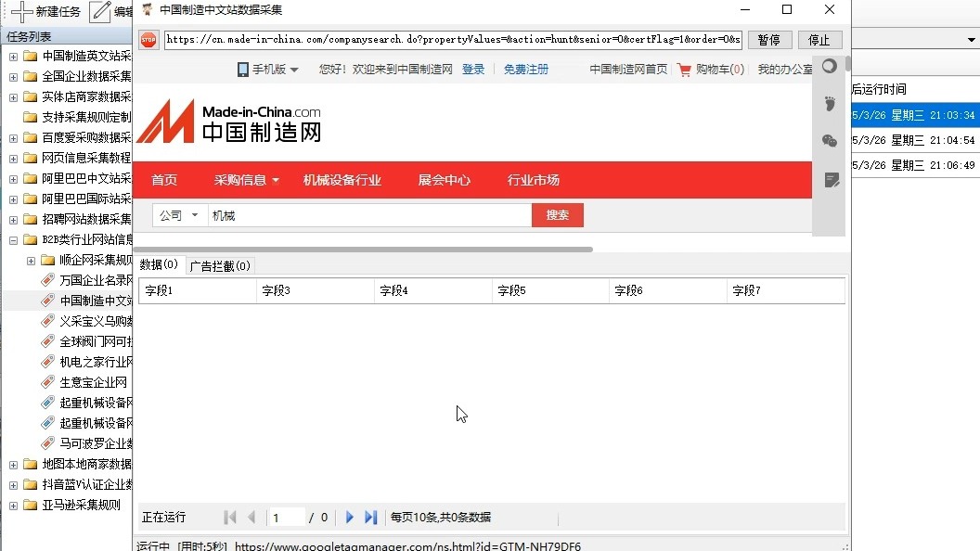Expand 地图本地商家数据 folder
This screenshot has height=551, width=980.
click(13, 465)
